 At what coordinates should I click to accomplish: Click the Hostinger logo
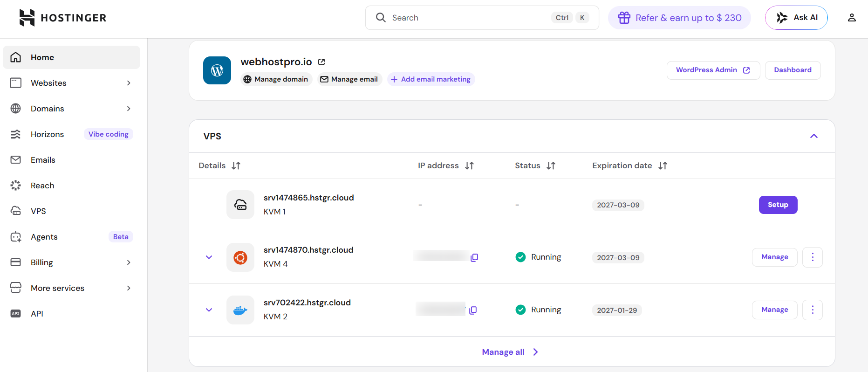[63, 18]
